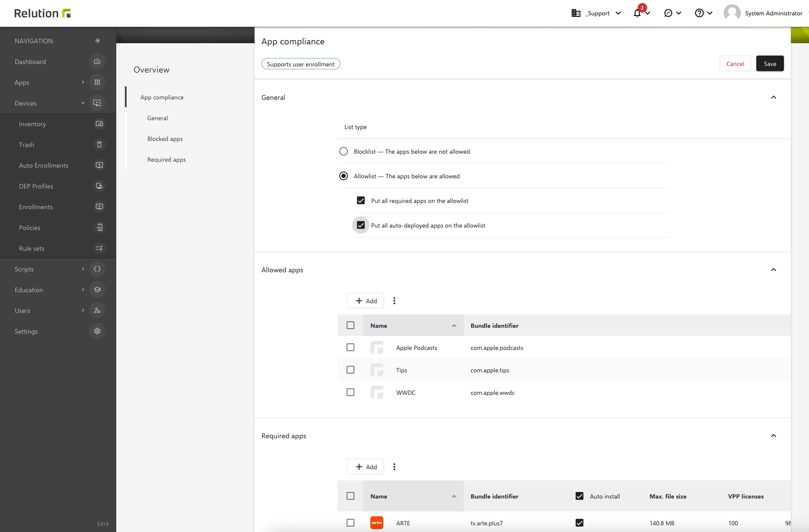Select the Policies sidebar icon
This screenshot has width=809, height=532.
click(x=99, y=227)
